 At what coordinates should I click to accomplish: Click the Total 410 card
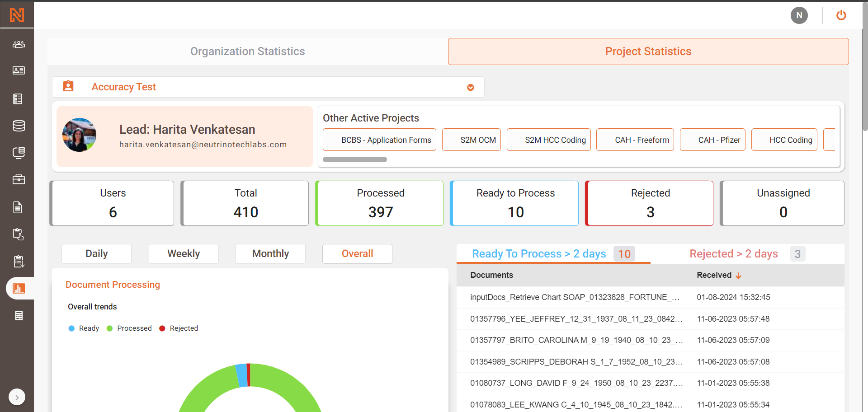[245, 203]
